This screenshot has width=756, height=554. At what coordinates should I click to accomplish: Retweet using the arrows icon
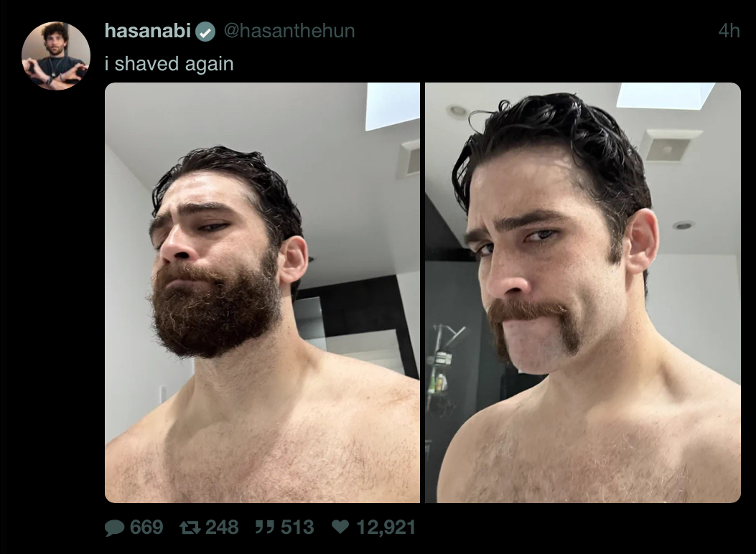coord(190,527)
